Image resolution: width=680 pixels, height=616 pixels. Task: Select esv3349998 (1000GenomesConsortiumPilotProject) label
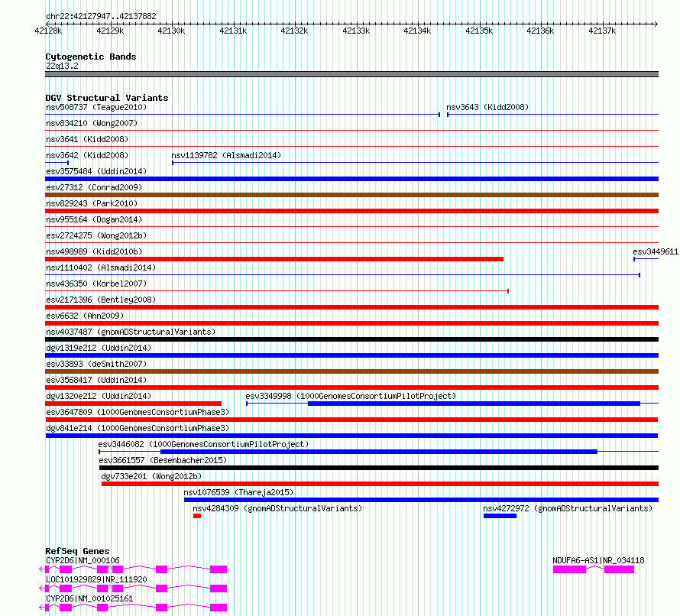[x=351, y=396]
